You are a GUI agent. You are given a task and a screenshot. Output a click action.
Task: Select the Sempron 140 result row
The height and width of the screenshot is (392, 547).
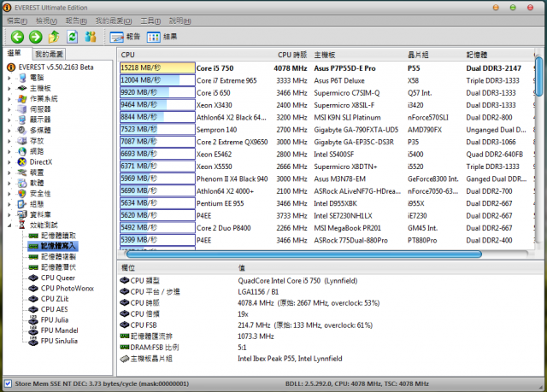(x=326, y=130)
